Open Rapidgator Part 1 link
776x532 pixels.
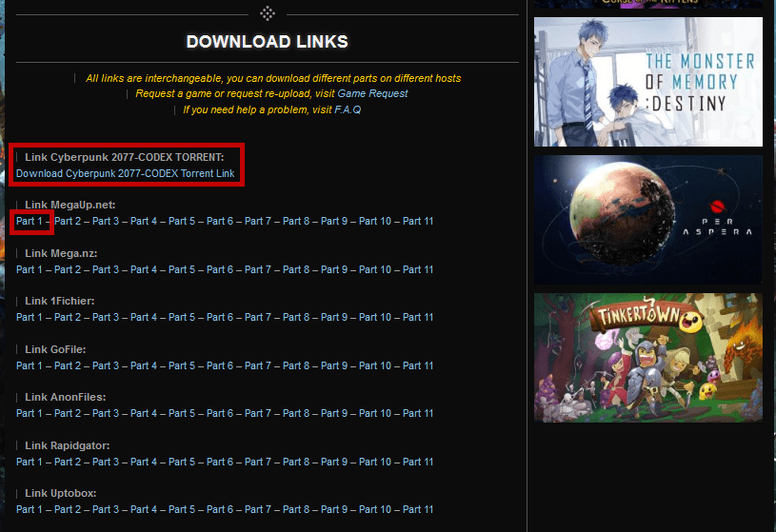(x=30, y=462)
